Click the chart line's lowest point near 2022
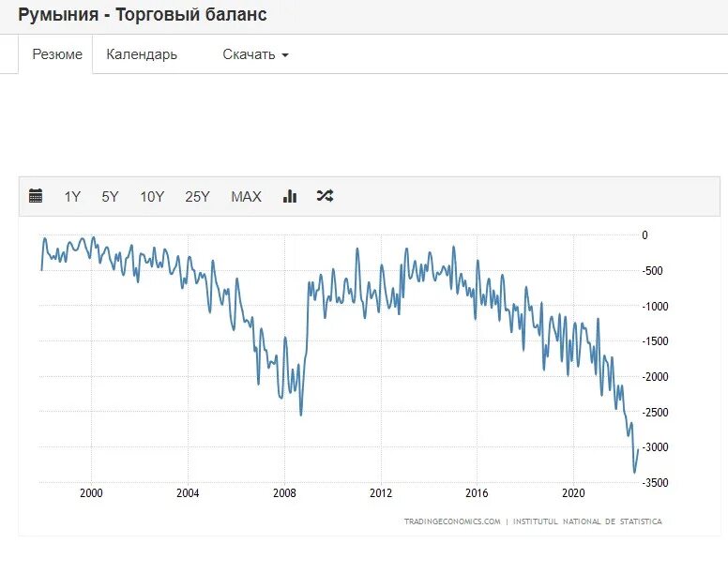 click(635, 472)
